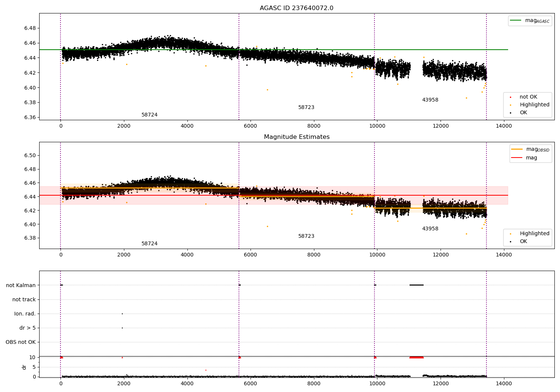
Task: Click the long 'not Kalman' marker run near 11000
Action: tap(417, 285)
